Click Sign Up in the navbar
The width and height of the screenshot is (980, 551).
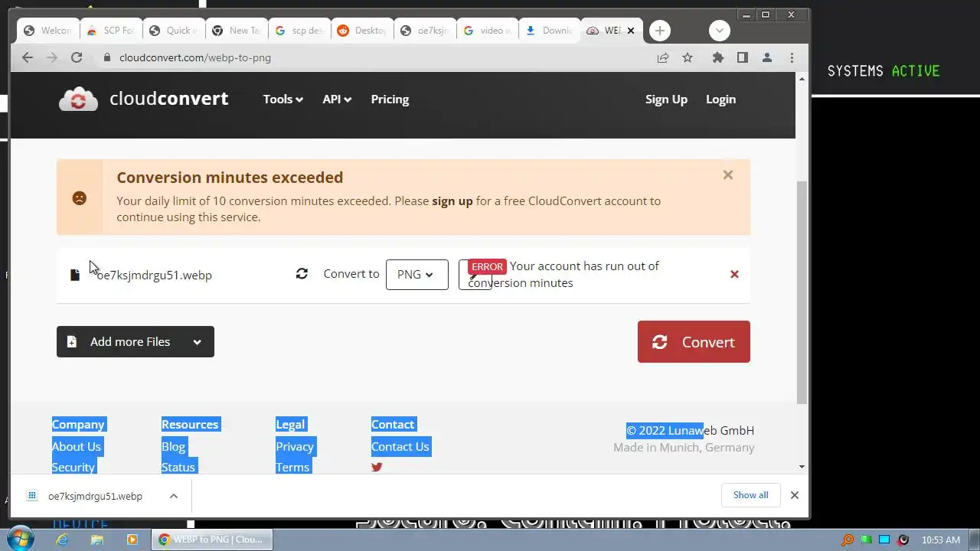click(666, 99)
